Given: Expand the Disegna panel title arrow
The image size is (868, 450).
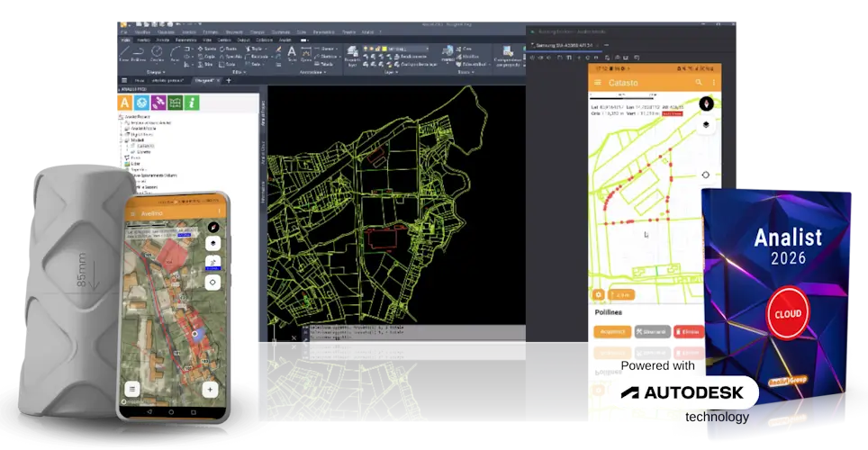Looking at the screenshot, I should (163, 72).
